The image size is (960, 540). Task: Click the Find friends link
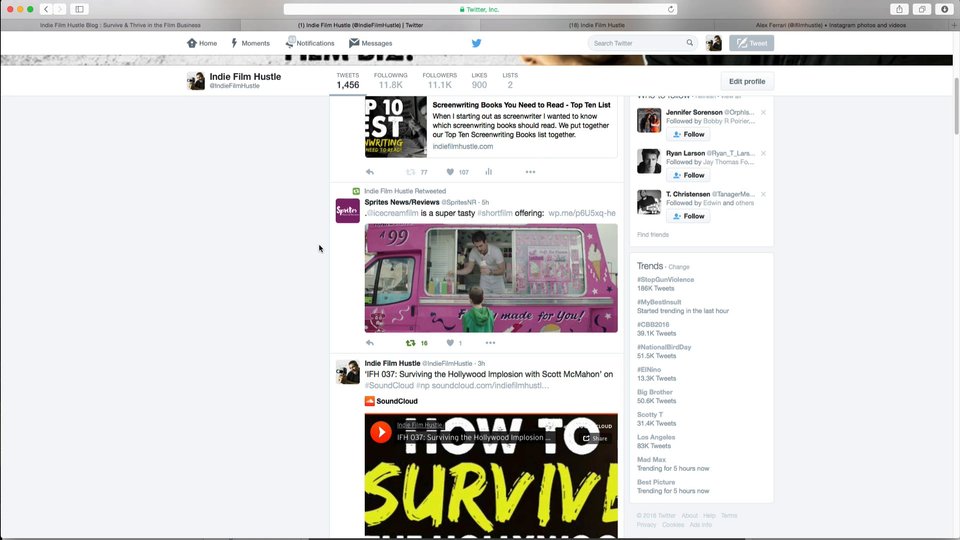[653, 235]
